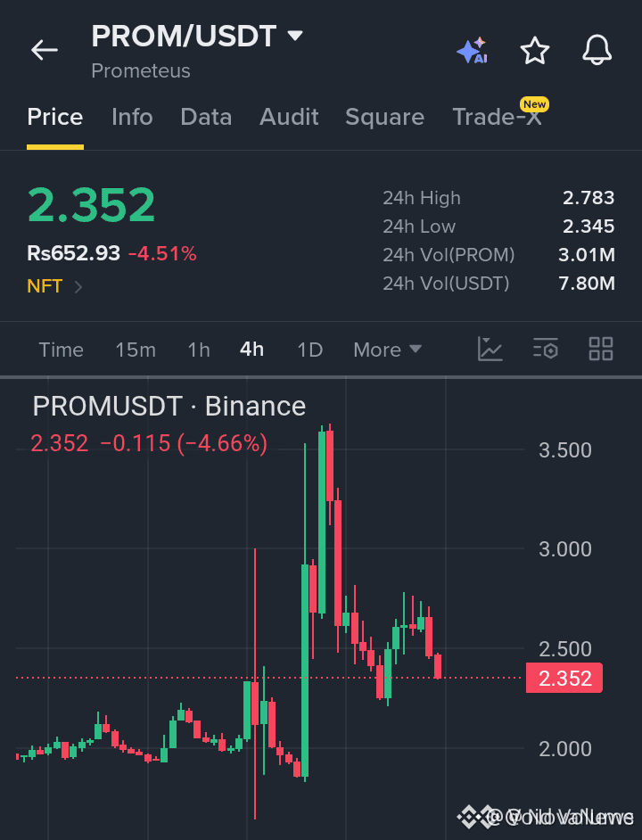The height and width of the screenshot is (840, 642).
Task: Click the -0.115 (-4.66%) chart change text
Action: pyautogui.click(x=184, y=443)
